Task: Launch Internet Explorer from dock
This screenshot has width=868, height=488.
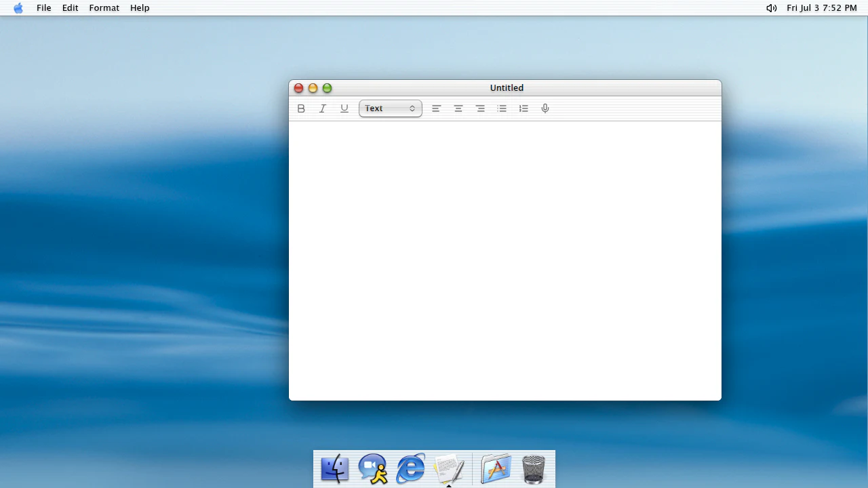Action: click(411, 469)
